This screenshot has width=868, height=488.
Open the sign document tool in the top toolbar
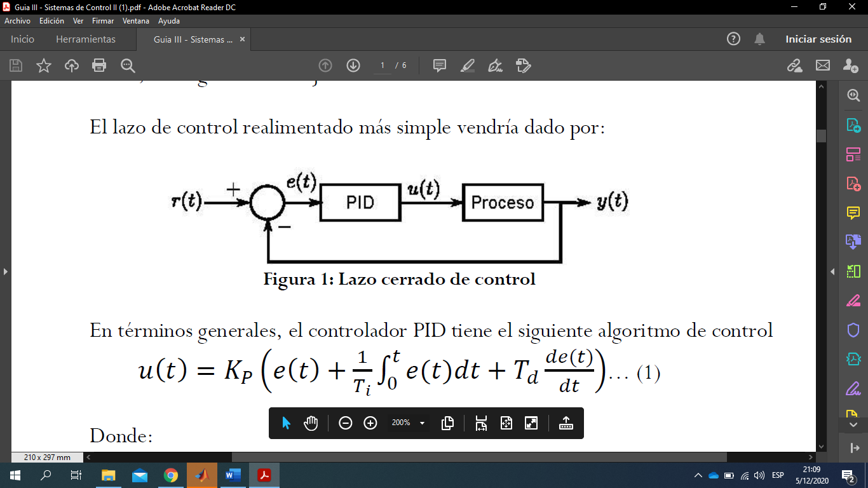tap(495, 65)
